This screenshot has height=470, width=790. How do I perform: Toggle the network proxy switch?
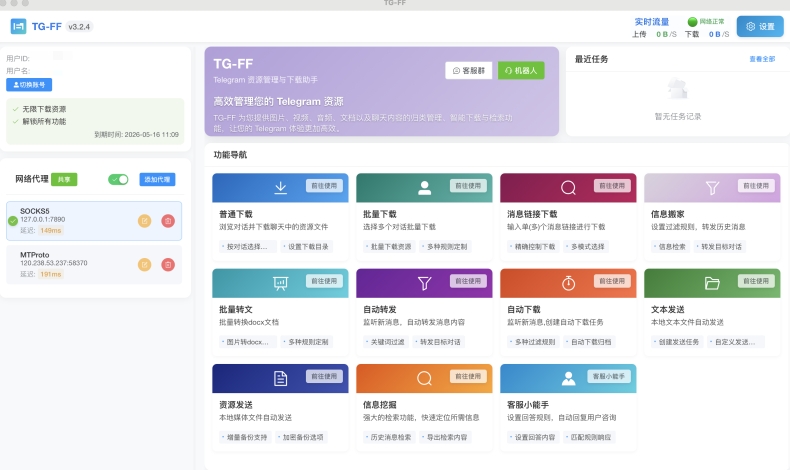tap(118, 179)
